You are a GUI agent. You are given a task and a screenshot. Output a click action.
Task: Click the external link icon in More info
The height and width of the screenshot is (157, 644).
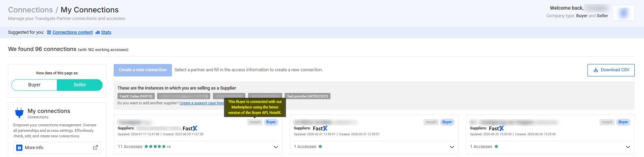coord(95,147)
